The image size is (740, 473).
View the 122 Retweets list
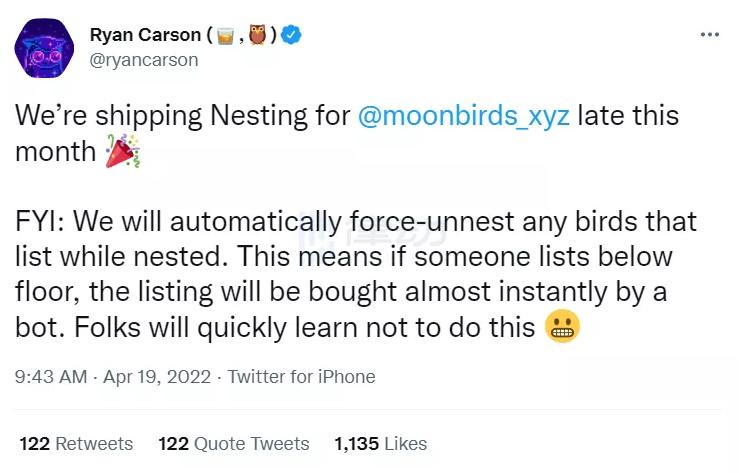tap(76, 443)
